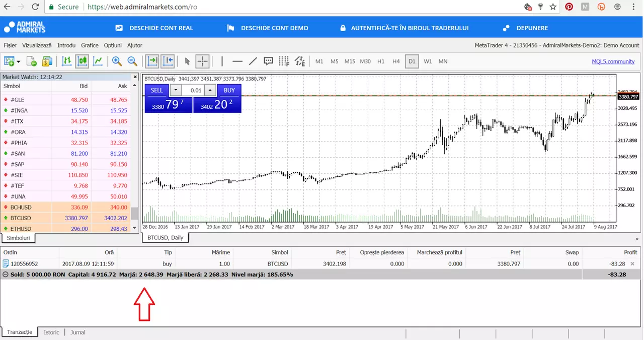Bookmark page with the star icon
The image size is (644, 340).
553,7
